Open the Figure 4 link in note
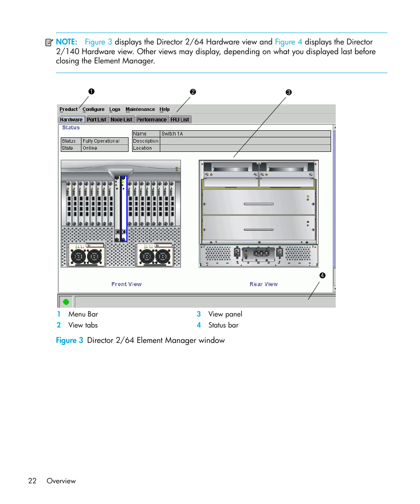 pyautogui.click(x=288, y=42)
